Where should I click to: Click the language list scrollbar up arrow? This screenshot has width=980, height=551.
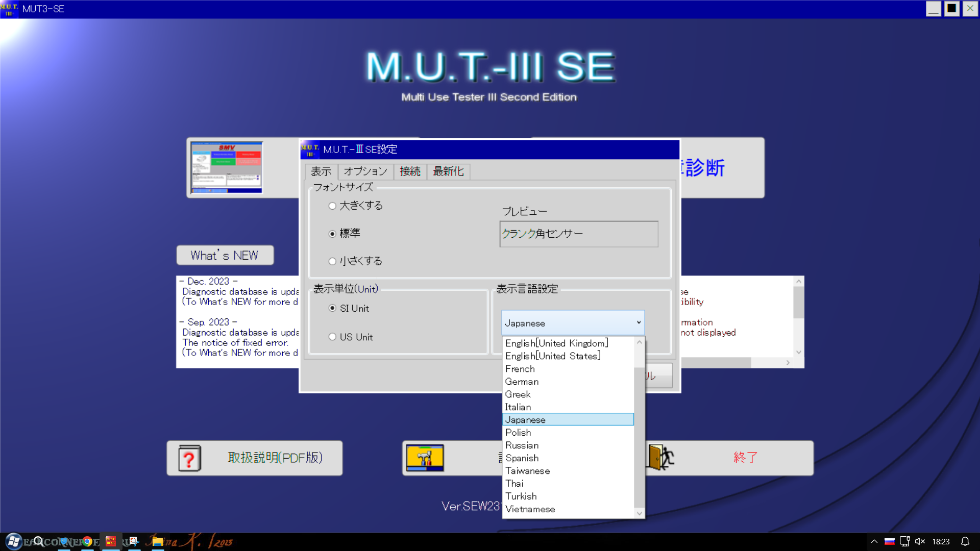(x=639, y=342)
